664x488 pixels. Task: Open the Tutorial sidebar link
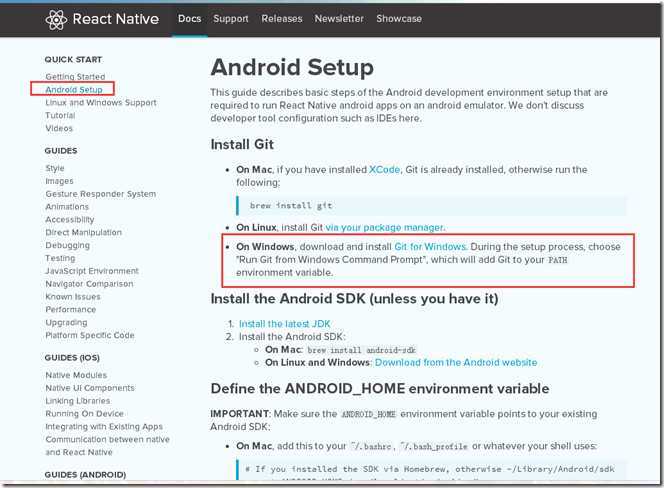pyautogui.click(x=60, y=115)
